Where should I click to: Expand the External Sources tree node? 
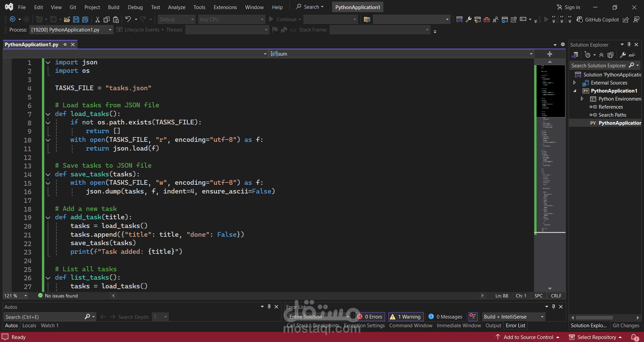574,83
